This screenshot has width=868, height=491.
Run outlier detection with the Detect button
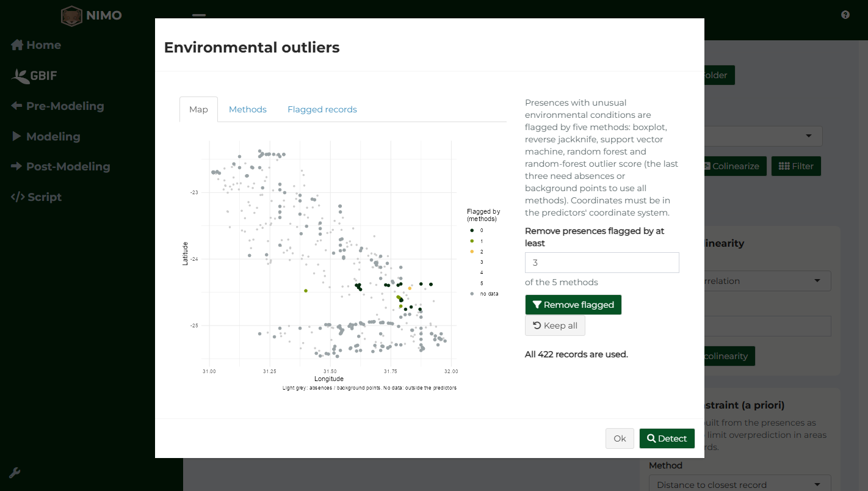click(x=667, y=438)
